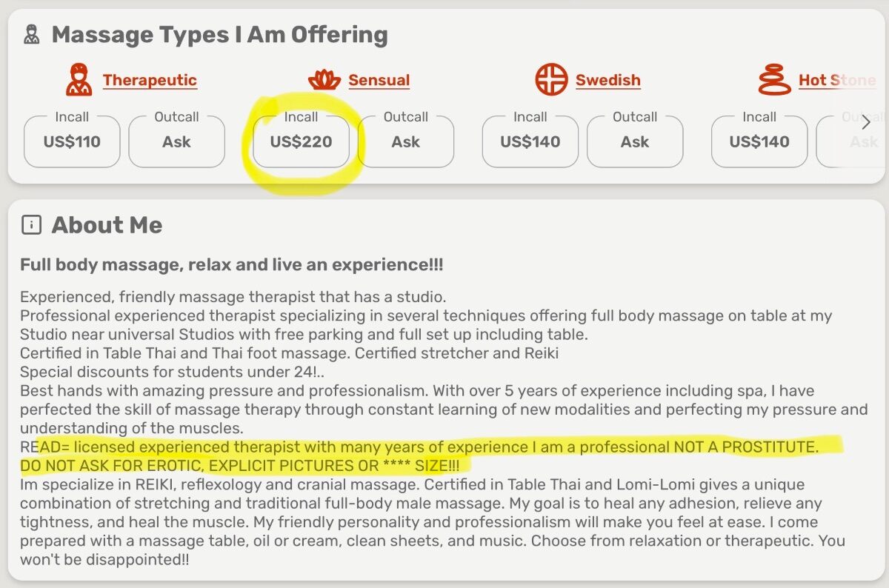Viewport: 889px width, 588px height.
Task: Pick the Swedish Incall US$140 rate
Action: point(530,141)
